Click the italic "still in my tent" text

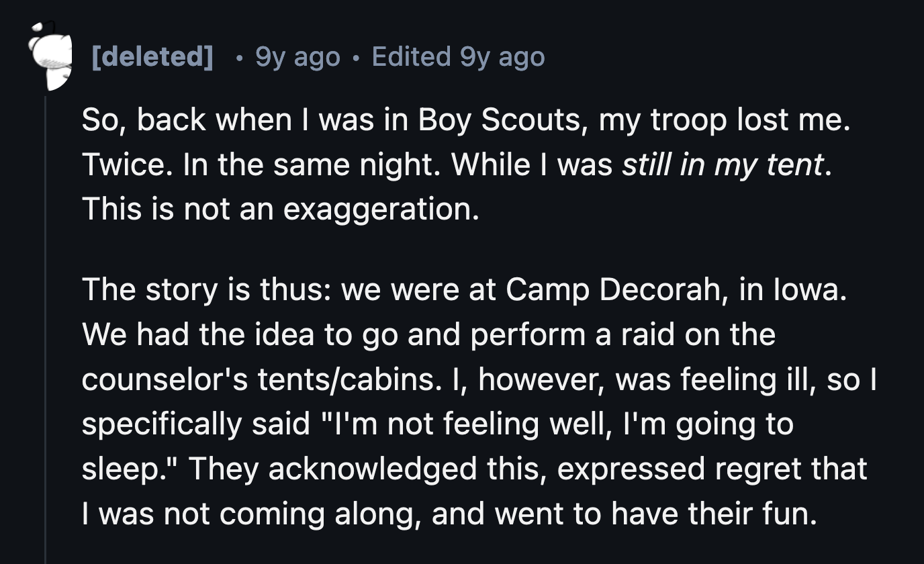723,165
